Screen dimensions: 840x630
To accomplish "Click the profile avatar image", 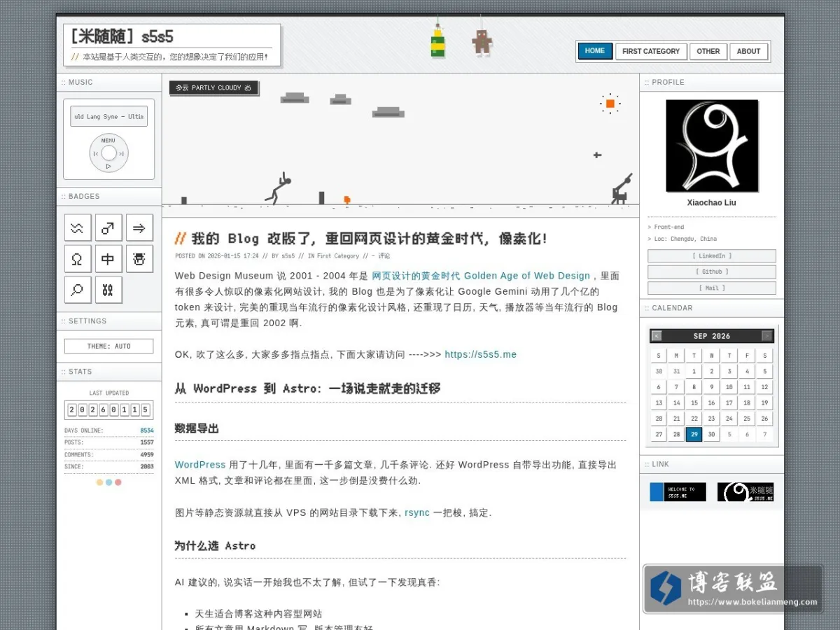I will coord(712,146).
